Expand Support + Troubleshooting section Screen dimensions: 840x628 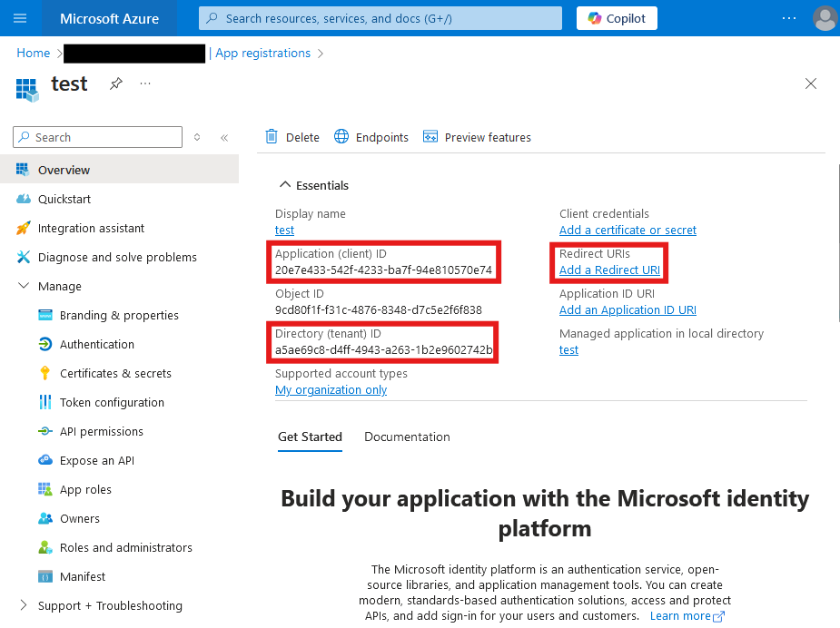[24, 605]
